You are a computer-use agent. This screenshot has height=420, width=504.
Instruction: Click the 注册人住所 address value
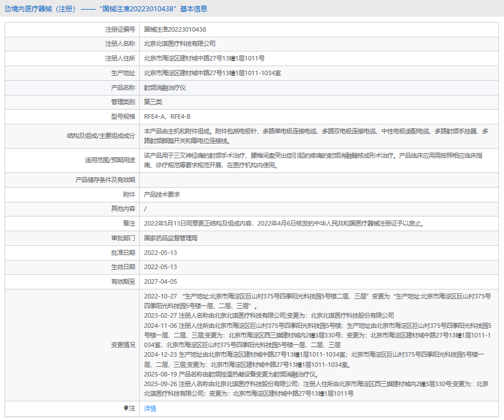pos(204,59)
